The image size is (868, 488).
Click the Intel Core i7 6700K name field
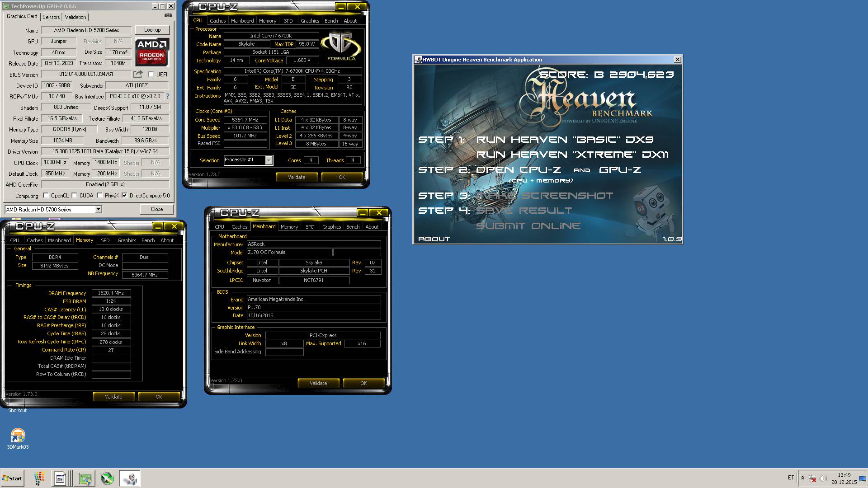pyautogui.click(x=271, y=36)
